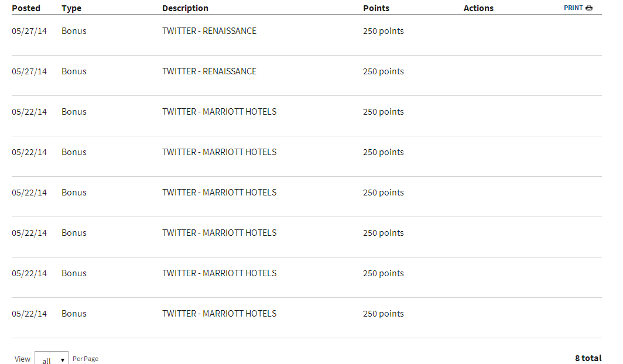
Task: Click the Description column header
Action: tap(185, 8)
